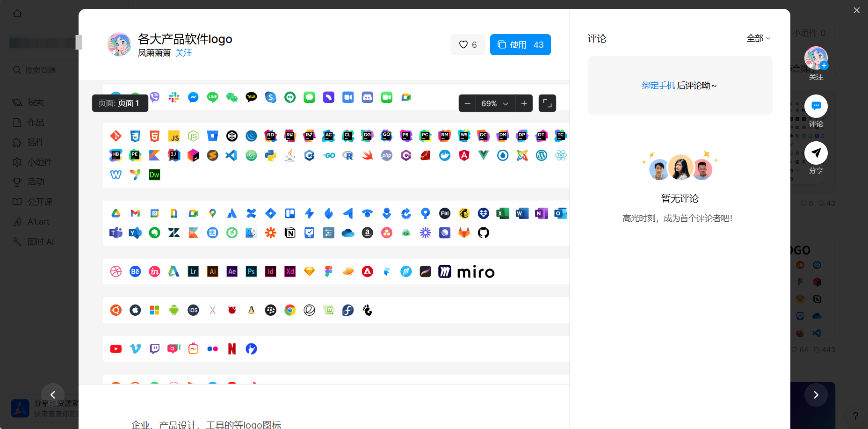
Task: Click the Photoshop Ps icon
Action: (x=251, y=271)
